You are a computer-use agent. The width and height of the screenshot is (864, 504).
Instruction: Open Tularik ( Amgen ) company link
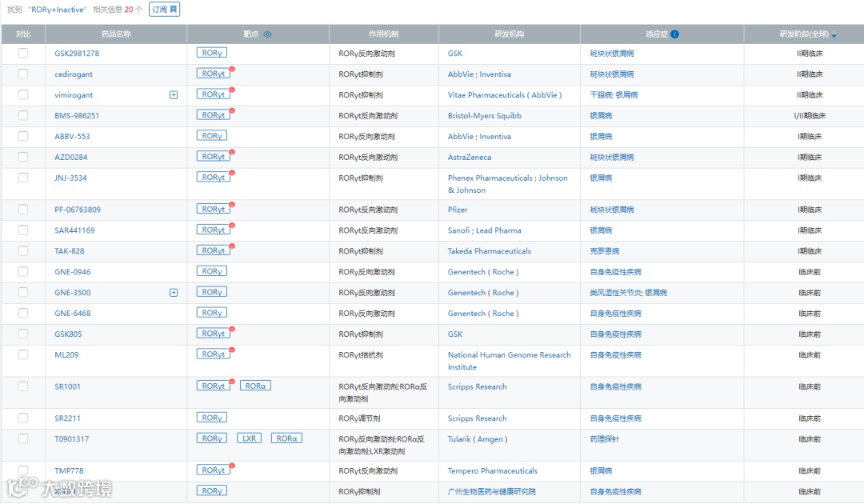(x=478, y=439)
